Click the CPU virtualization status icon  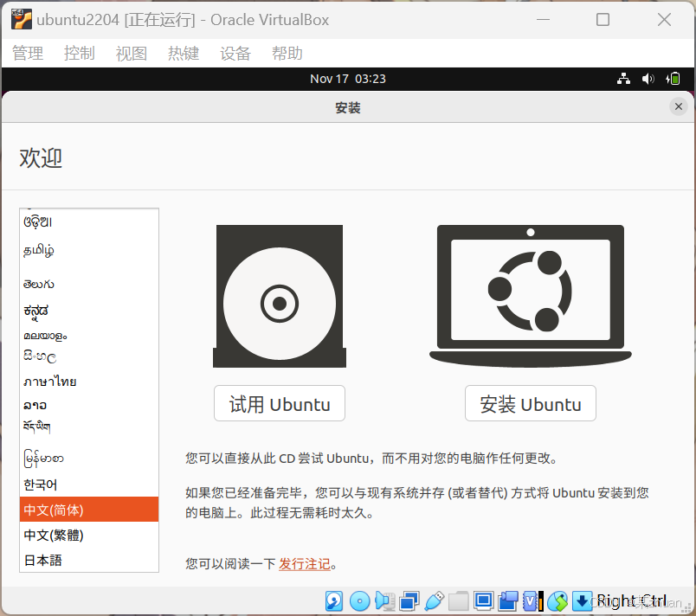tap(532, 601)
